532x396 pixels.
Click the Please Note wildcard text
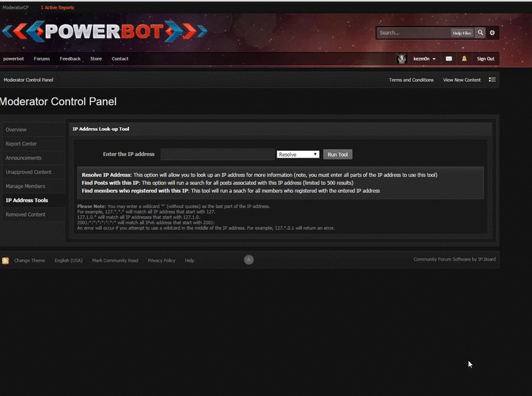174,206
